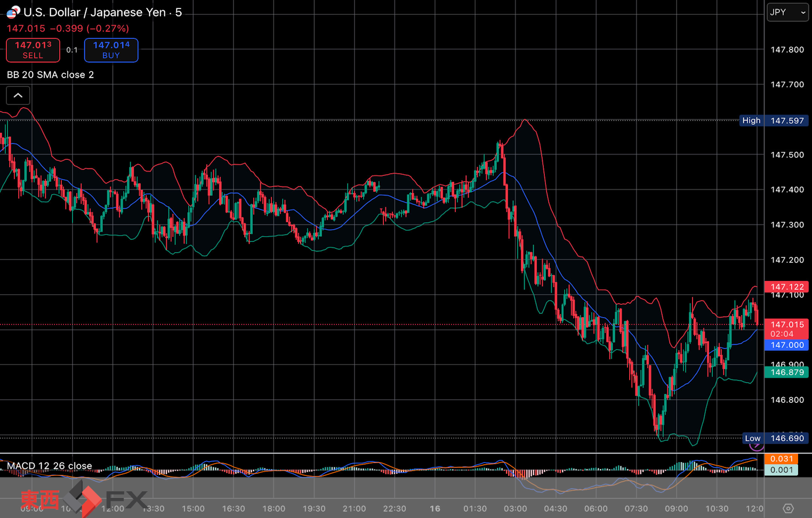Click the USD/JPY currency flag icon
The height and width of the screenshot is (518, 812).
pyautogui.click(x=13, y=12)
